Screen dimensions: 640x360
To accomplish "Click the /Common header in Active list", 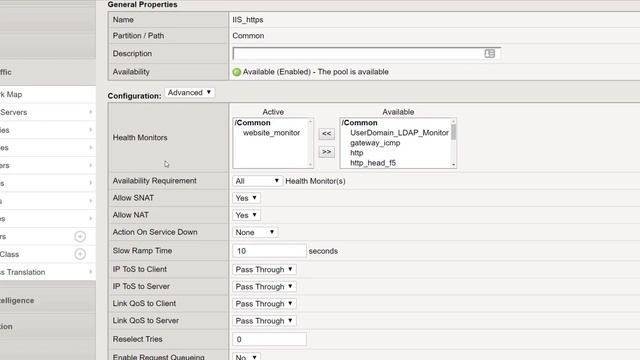I will tap(252, 123).
